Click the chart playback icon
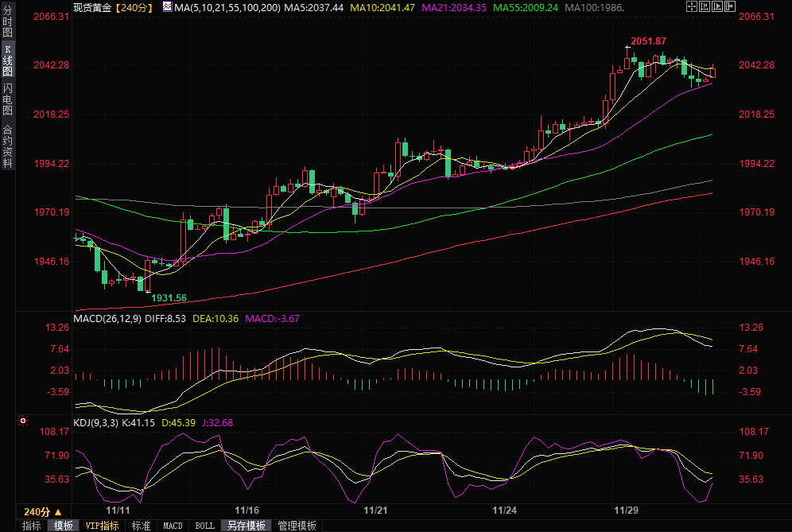The width and height of the screenshot is (792, 532). 719,7
